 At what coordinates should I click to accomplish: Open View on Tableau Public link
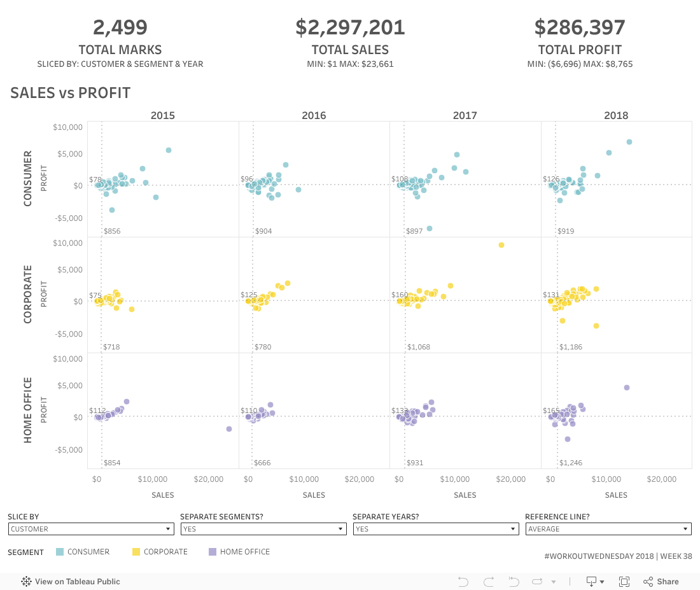tap(77, 581)
